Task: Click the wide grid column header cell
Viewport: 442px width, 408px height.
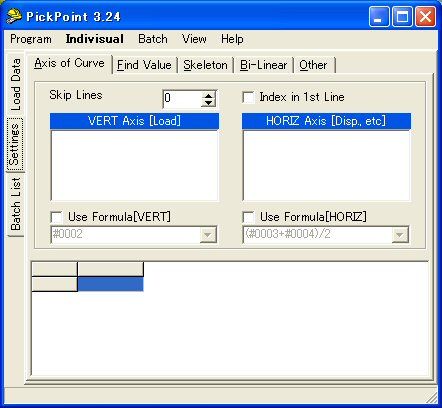Action: pos(110,269)
